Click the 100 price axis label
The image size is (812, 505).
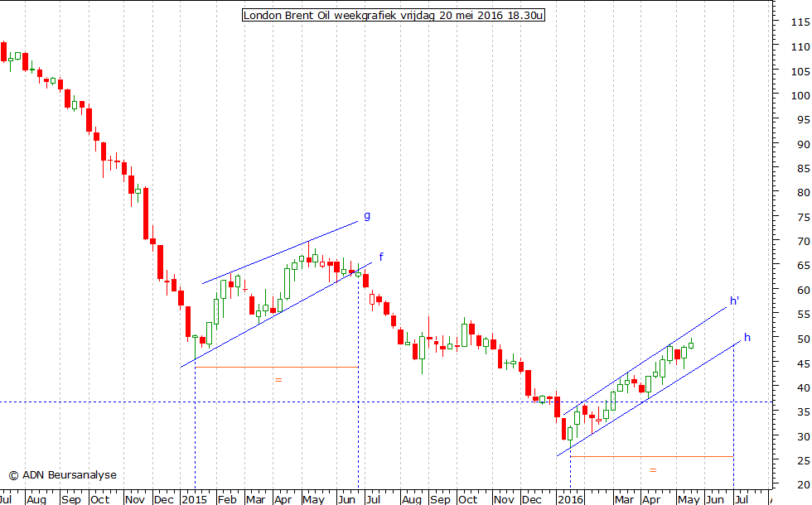click(x=800, y=96)
